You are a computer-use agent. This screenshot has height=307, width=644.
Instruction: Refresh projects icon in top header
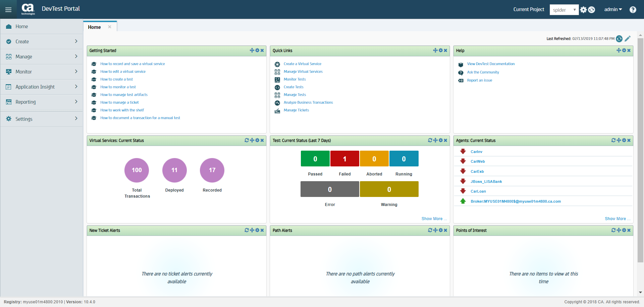click(x=592, y=10)
